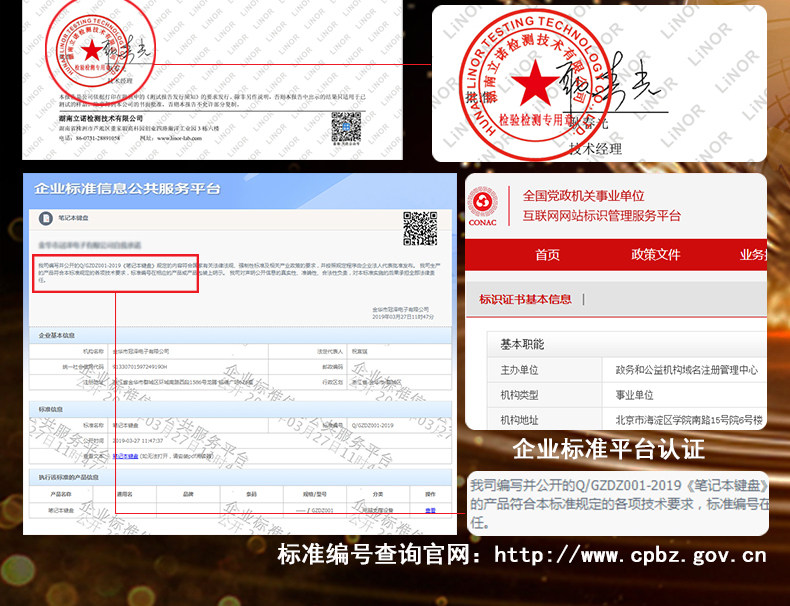Click the 全国党政机关事业单位 heading
The height and width of the screenshot is (606, 790).
click(x=583, y=195)
